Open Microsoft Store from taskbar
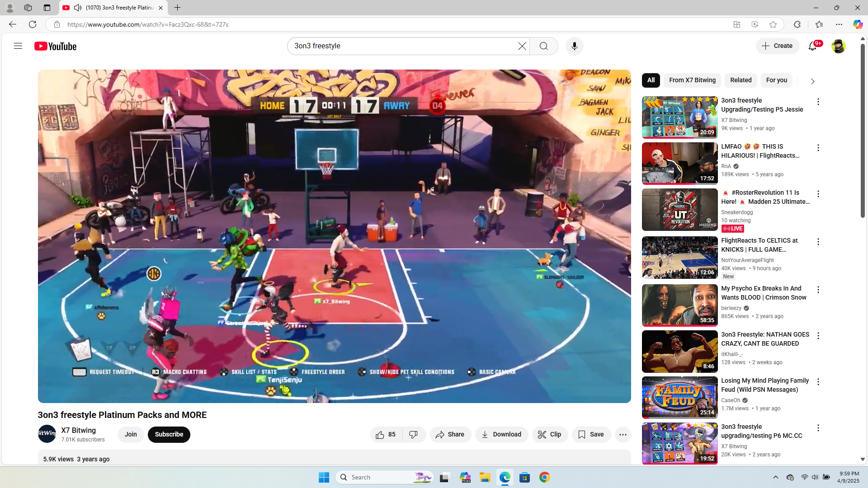This screenshot has height=488, width=868. (x=524, y=477)
